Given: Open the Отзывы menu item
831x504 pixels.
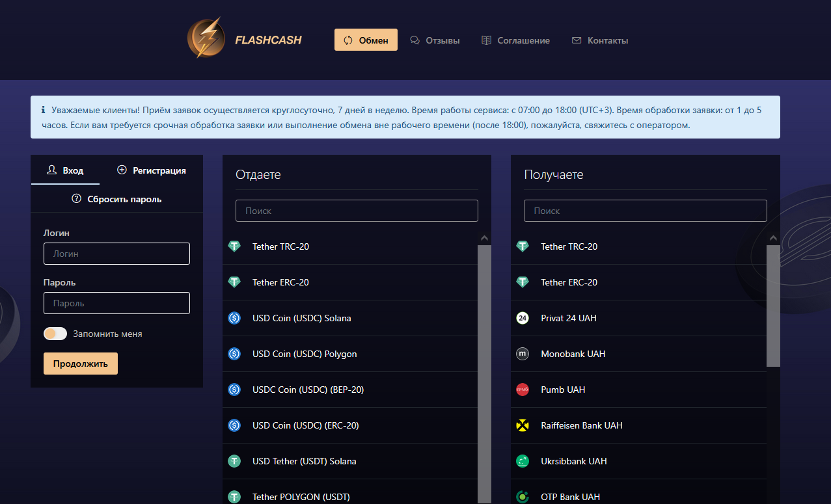Looking at the screenshot, I should [435, 40].
